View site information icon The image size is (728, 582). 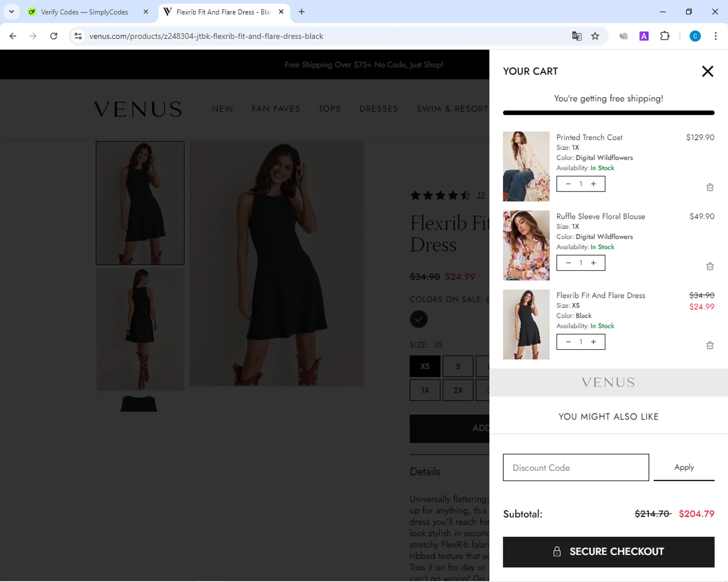[x=78, y=36]
